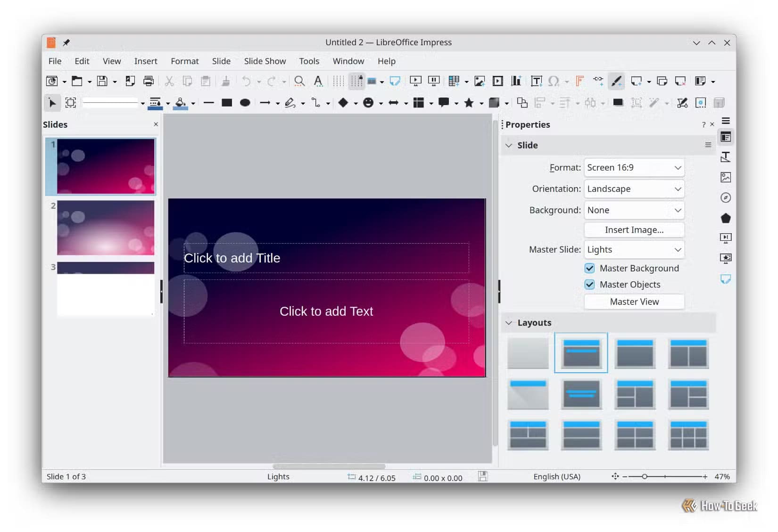Screen dimensions: 778x532
Task: Click the Crop Image icon
Action: (637, 103)
